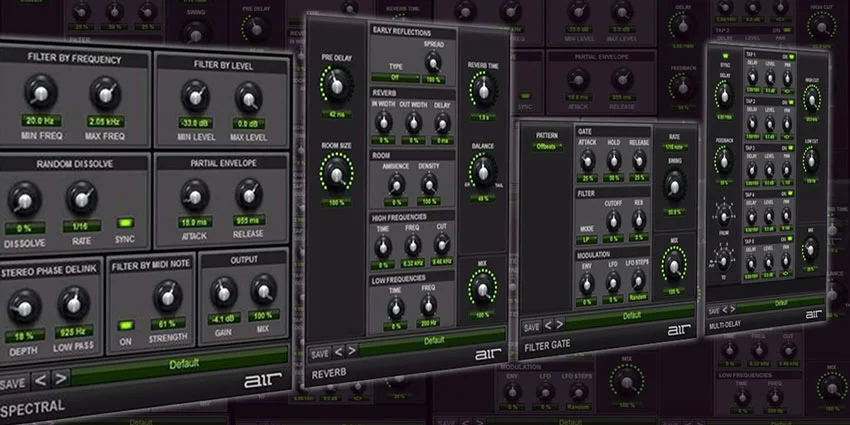Open the Default preset menu in Filter Gate
The width and height of the screenshot is (850, 425).
[x=630, y=316]
